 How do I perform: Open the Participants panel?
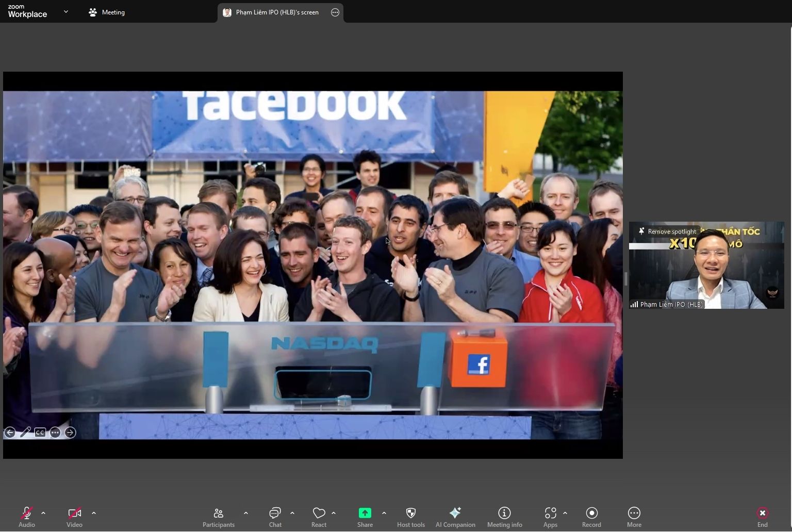coord(219,517)
